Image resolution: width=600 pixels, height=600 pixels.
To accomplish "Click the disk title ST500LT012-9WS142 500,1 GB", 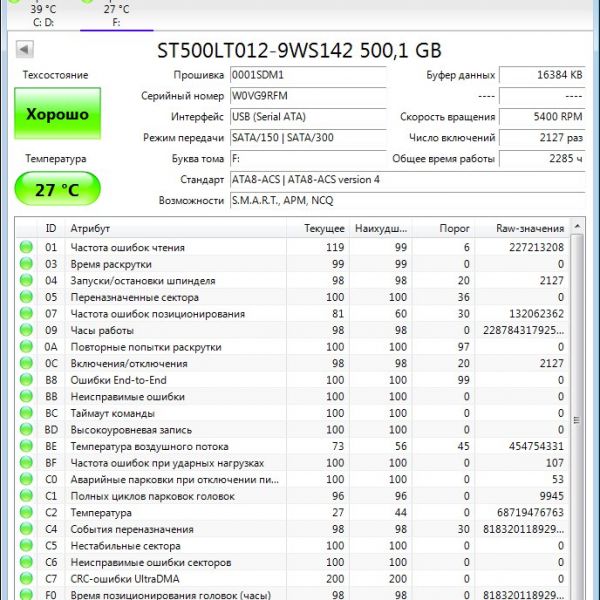I will coord(300,51).
